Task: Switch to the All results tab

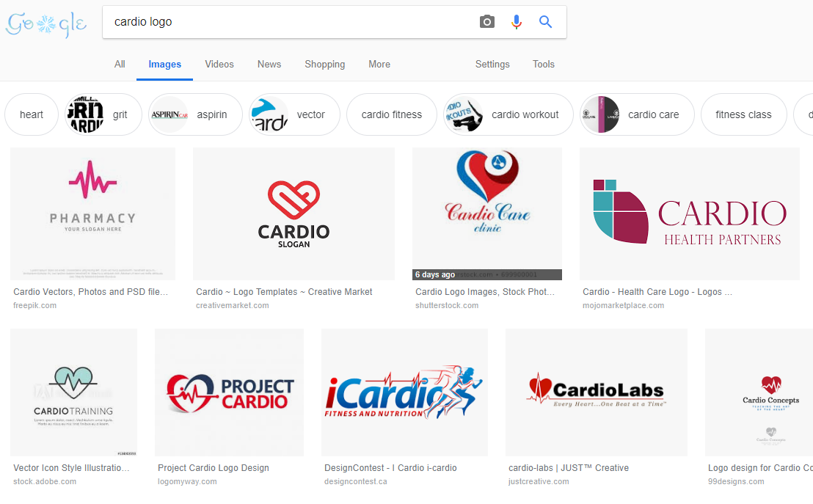Action: point(120,65)
